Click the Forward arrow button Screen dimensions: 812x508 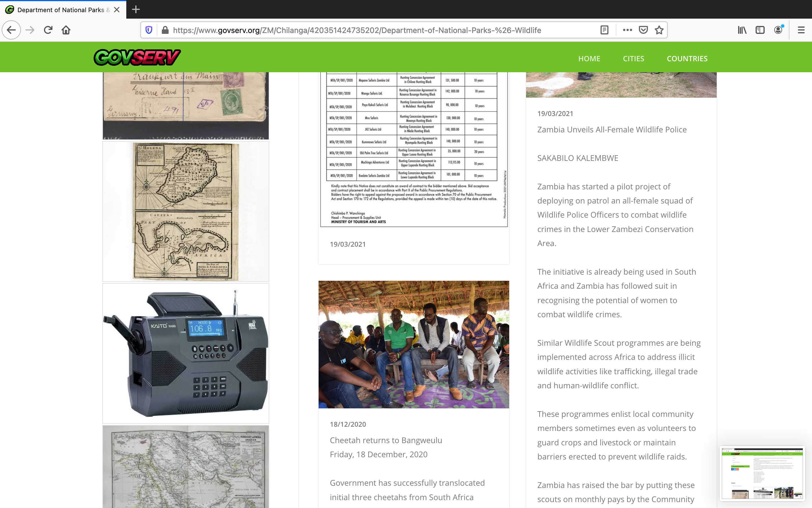[30, 30]
